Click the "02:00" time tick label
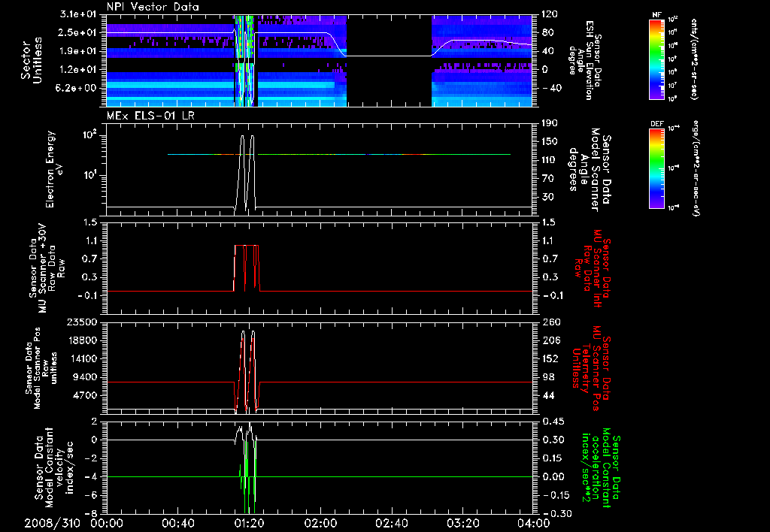 pos(320,523)
